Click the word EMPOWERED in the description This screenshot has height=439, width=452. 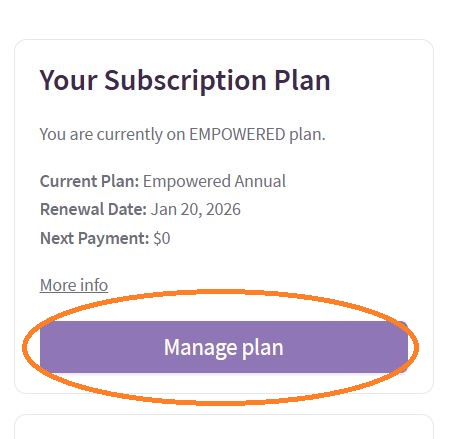237,134
